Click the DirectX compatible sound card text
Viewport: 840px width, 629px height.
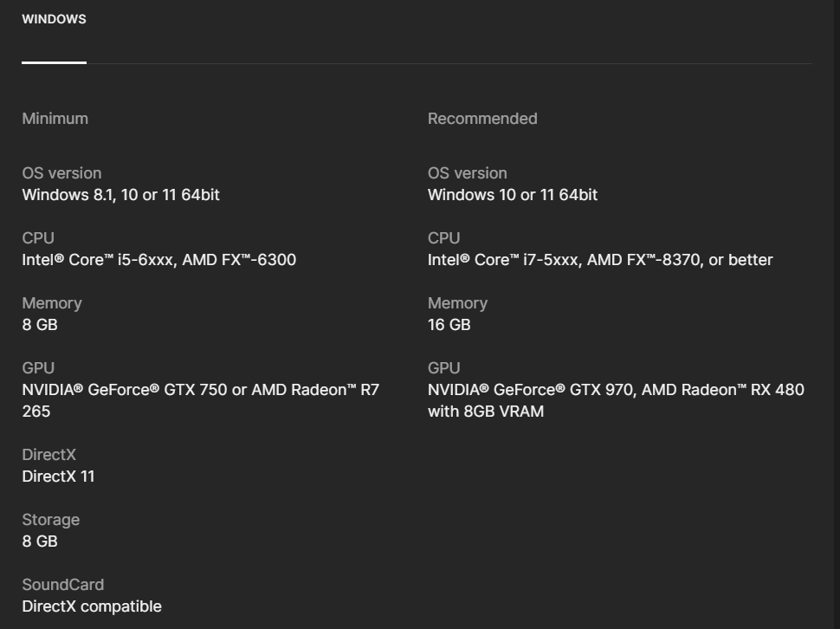[91, 606]
